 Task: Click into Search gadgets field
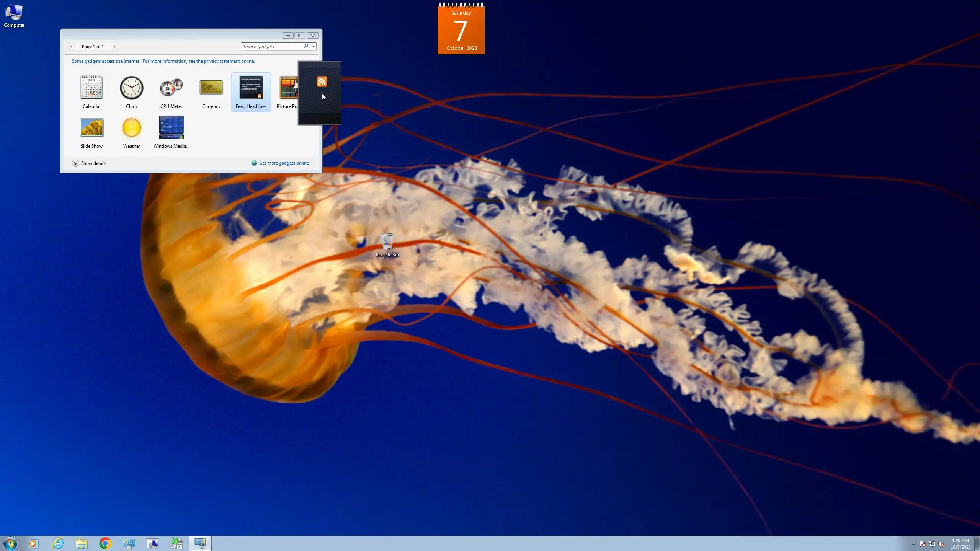tap(271, 46)
